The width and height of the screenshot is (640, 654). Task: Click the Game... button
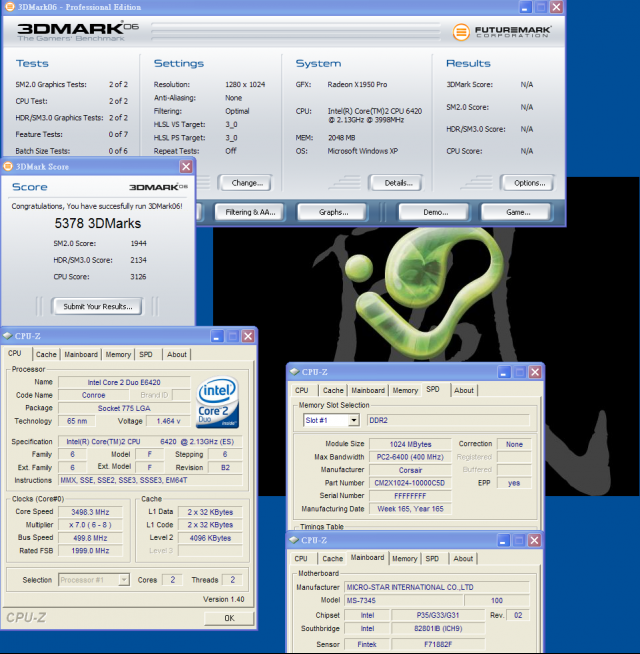(517, 212)
